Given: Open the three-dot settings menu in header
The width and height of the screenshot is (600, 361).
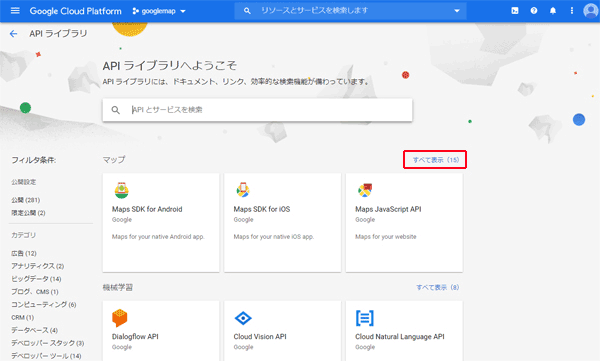Looking at the screenshot, I should click(572, 11).
